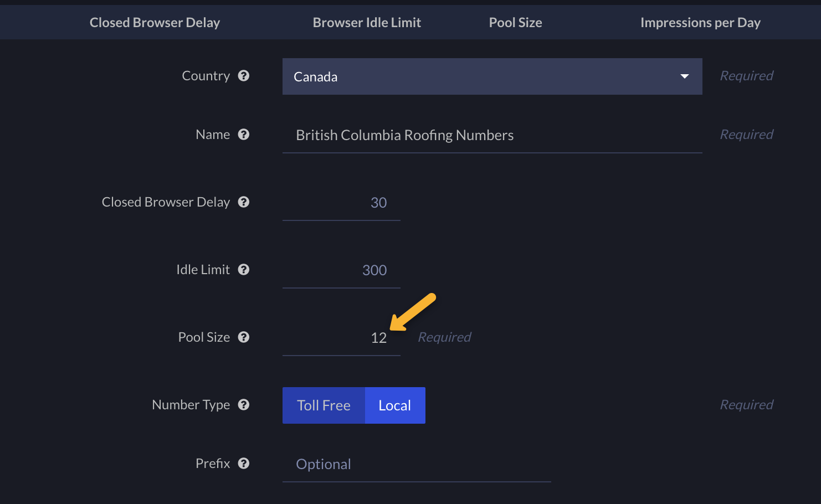This screenshot has height=504, width=821.
Task: Show the Pool Size help icon info
Action: tap(244, 337)
